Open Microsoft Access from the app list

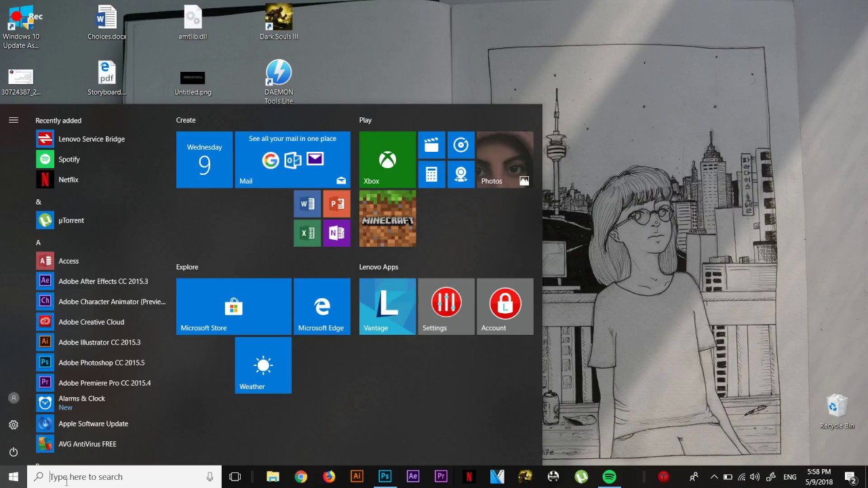(x=100, y=261)
